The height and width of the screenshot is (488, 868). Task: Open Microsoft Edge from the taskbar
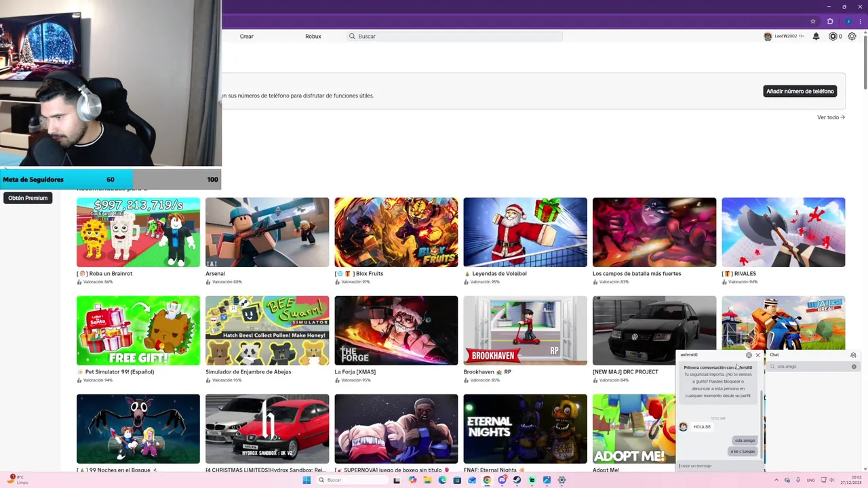(442, 480)
